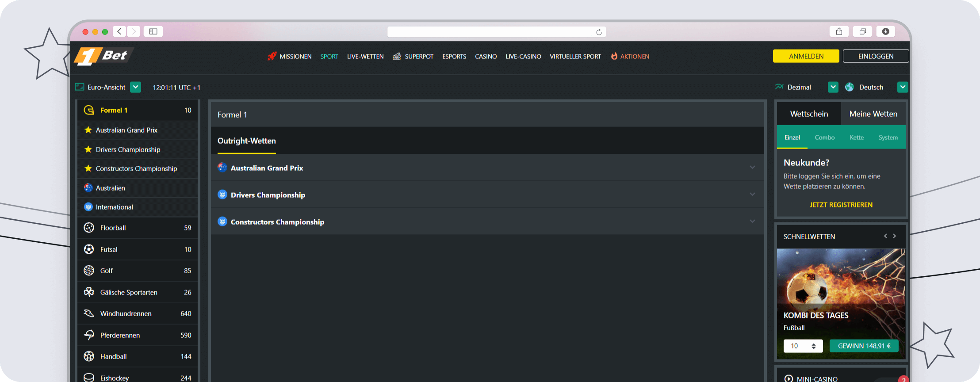Click the Pferderennen horse icon
The height and width of the screenshot is (382, 980).
click(89, 335)
